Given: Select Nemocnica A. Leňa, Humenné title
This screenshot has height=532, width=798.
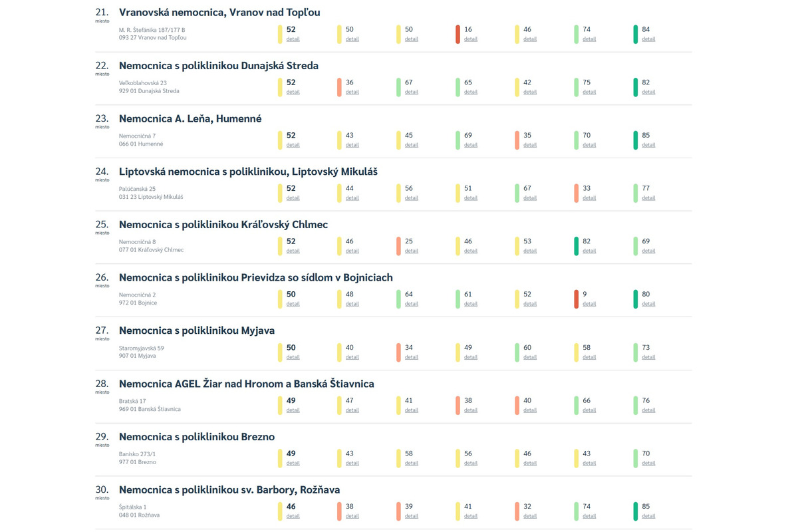Looking at the screenshot, I should tap(190, 118).
